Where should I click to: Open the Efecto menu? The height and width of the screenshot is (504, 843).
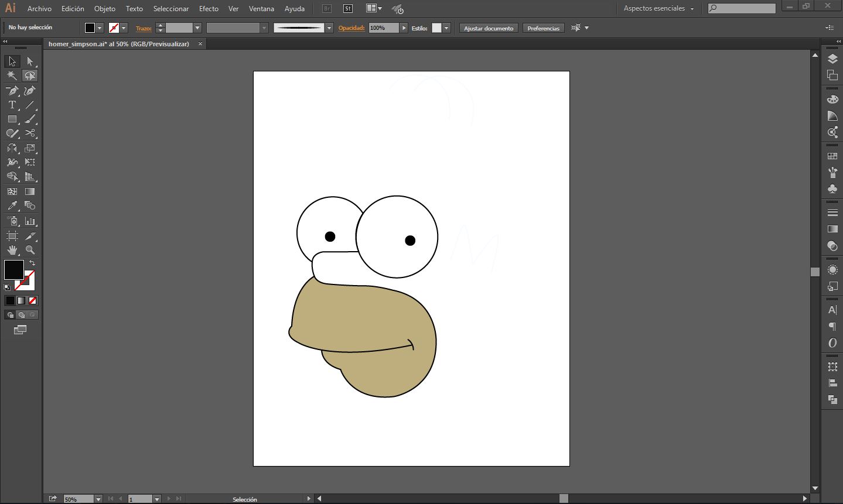click(x=209, y=9)
